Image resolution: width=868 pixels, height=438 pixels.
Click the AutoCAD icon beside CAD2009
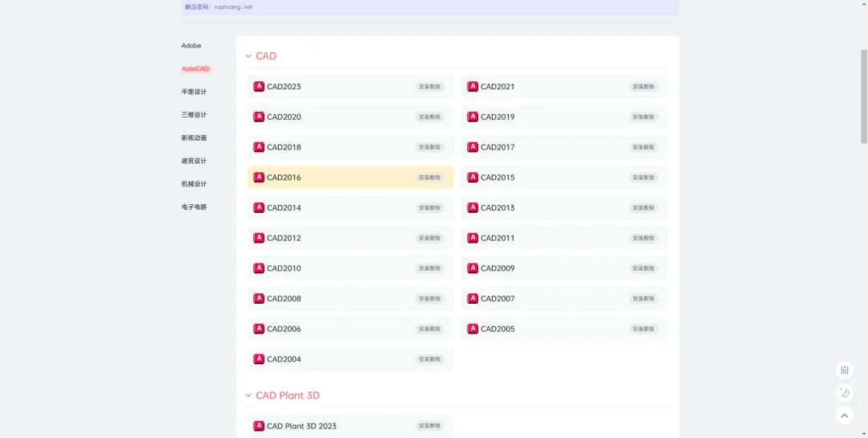coord(473,268)
